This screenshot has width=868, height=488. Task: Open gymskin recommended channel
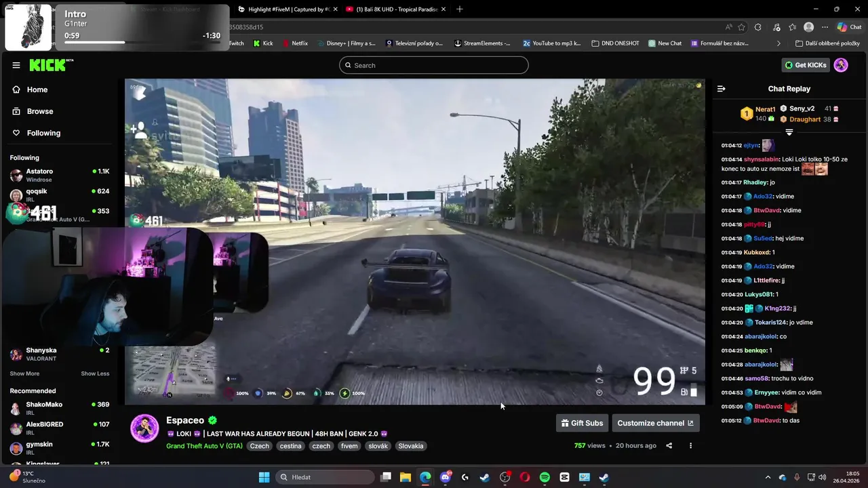pyautogui.click(x=60, y=447)
